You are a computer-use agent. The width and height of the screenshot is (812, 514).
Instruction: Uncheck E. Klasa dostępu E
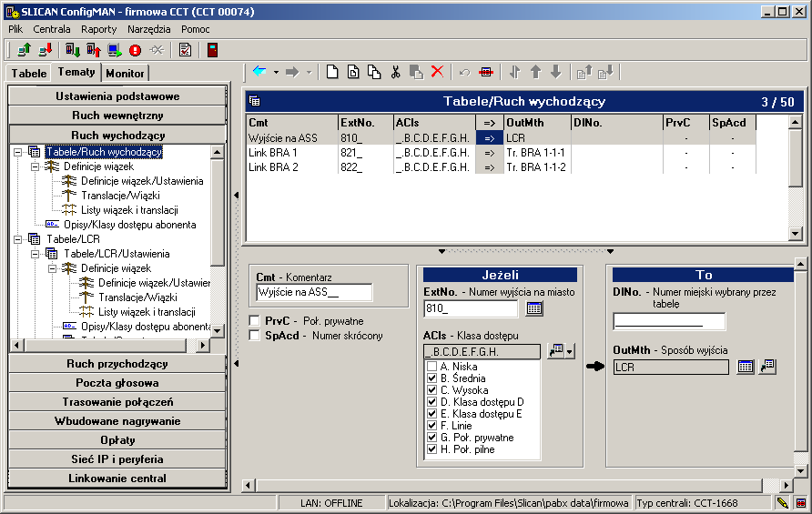pos(431,414)
